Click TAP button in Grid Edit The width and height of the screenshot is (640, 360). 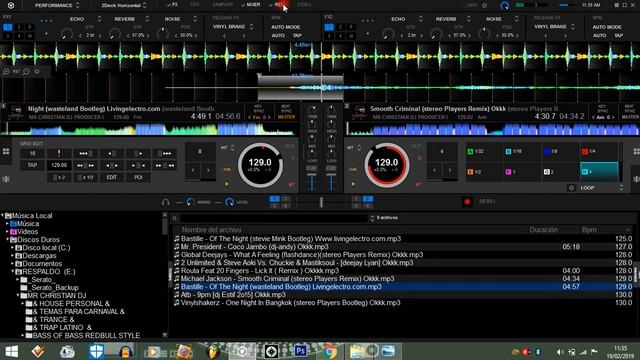(x=32, y=165)
